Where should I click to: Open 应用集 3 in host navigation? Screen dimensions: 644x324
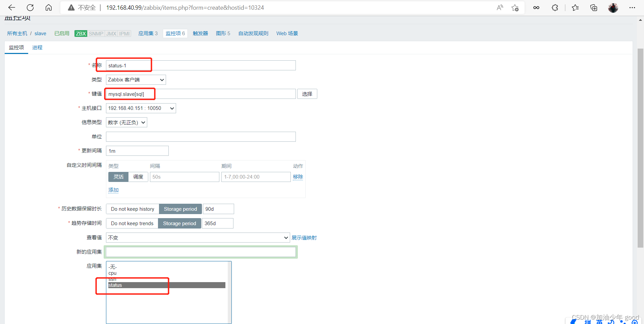pos(148,33)
